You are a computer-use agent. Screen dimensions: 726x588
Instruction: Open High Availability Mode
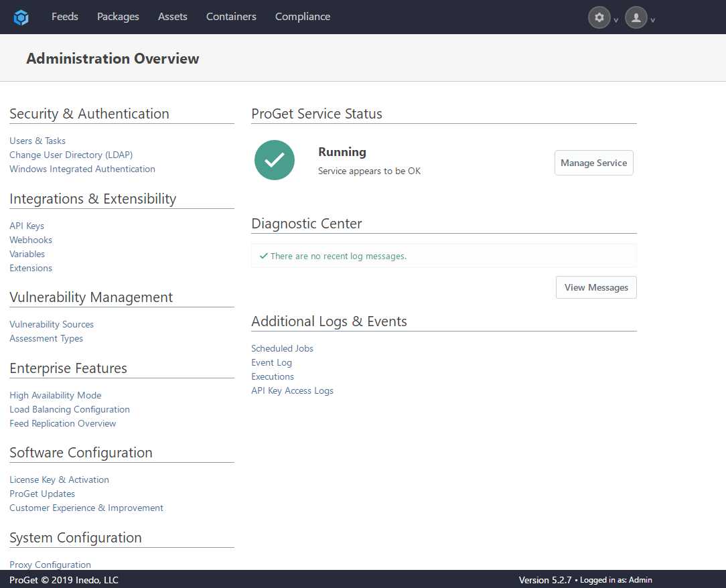click(56, 395)
